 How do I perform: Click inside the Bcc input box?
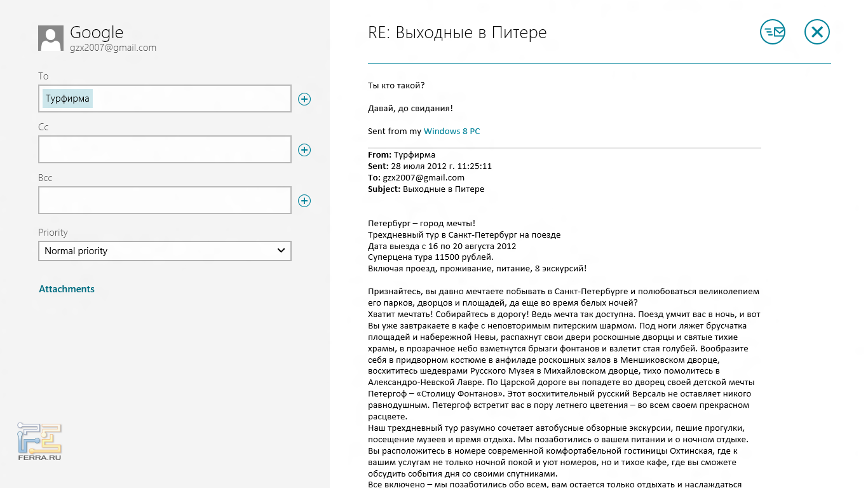coord(165,201)
